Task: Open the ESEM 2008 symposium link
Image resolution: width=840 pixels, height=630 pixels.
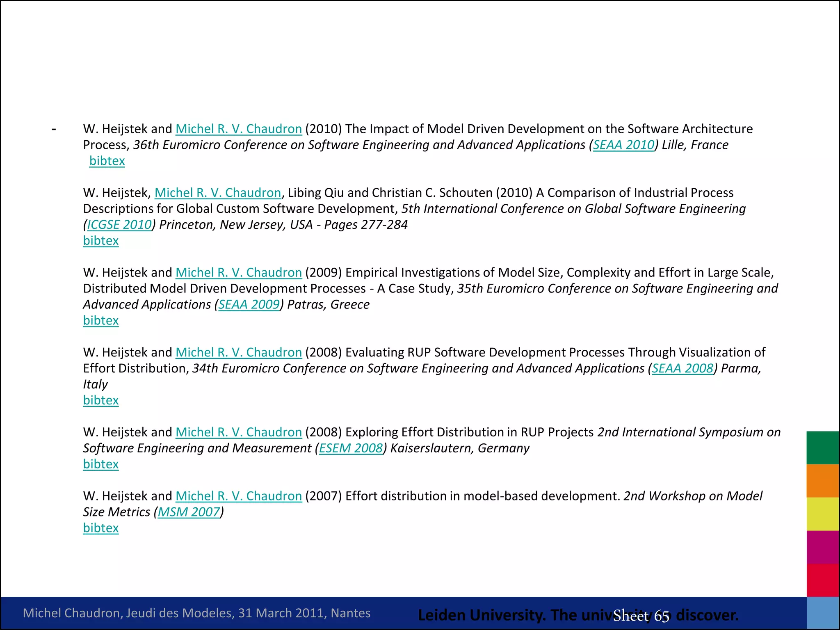Action: (x=351, y=448)
